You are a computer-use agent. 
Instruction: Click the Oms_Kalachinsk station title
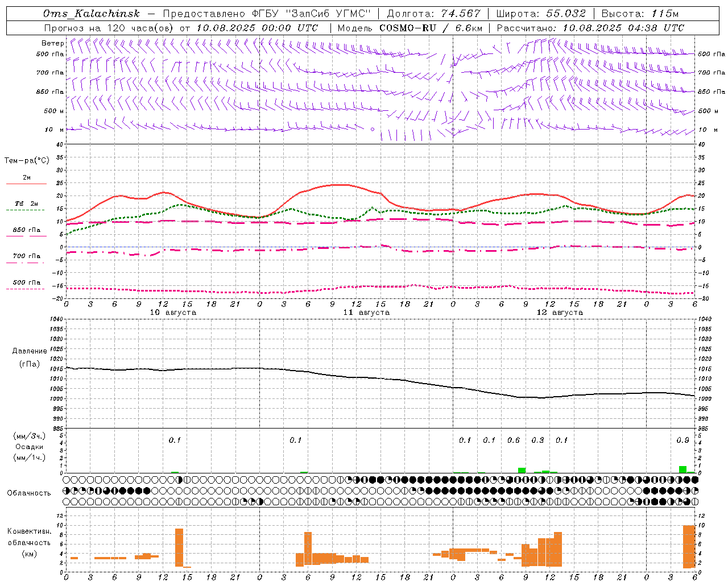[91, 14]
